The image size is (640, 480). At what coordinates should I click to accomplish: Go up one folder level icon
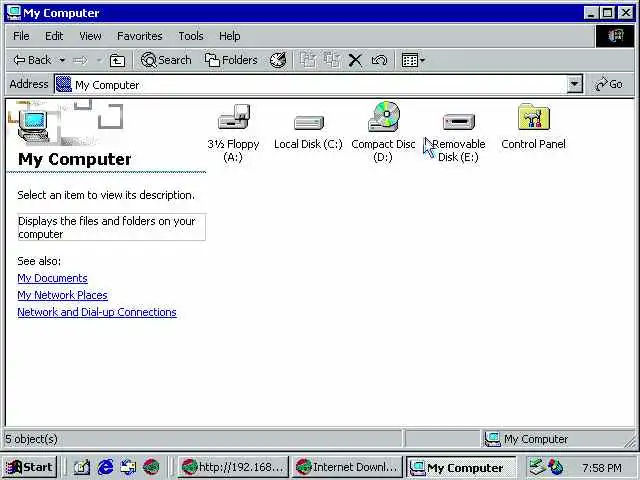click(x=118, y=61)
